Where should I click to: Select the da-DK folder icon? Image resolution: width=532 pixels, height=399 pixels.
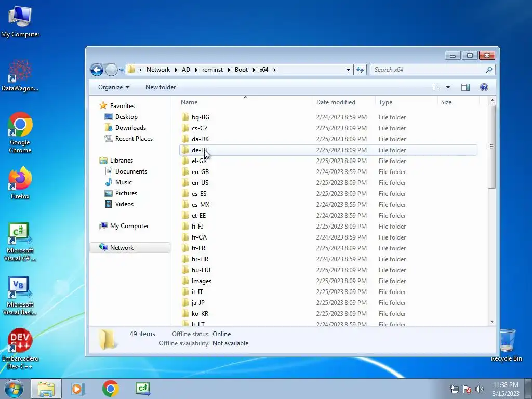point(185,139)
